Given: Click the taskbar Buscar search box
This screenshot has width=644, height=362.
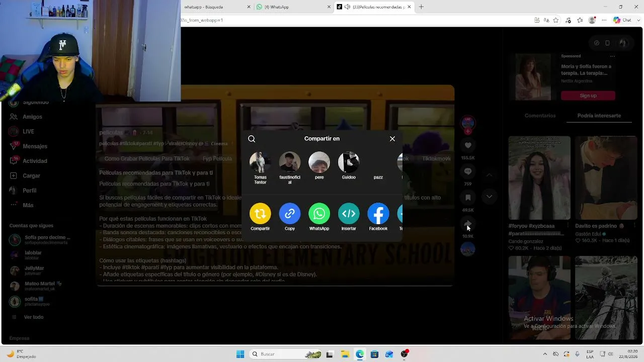Looking at the screenshot, I should coord(286,354).
